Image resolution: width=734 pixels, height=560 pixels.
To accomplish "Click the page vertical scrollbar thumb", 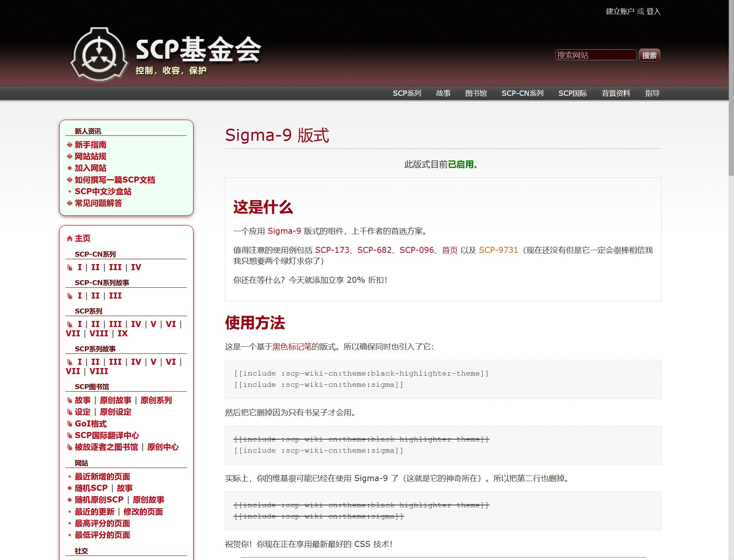I will 731,88.
